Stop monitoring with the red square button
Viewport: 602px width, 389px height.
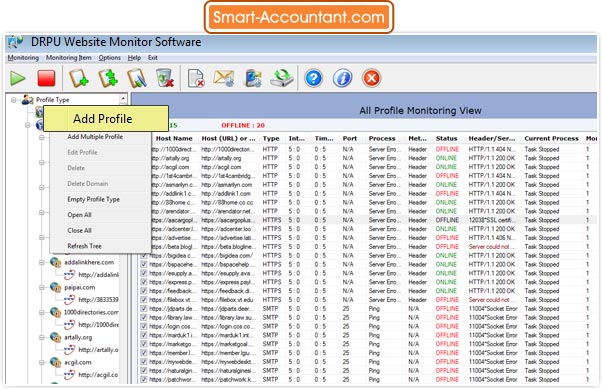(x=46, y=78)
